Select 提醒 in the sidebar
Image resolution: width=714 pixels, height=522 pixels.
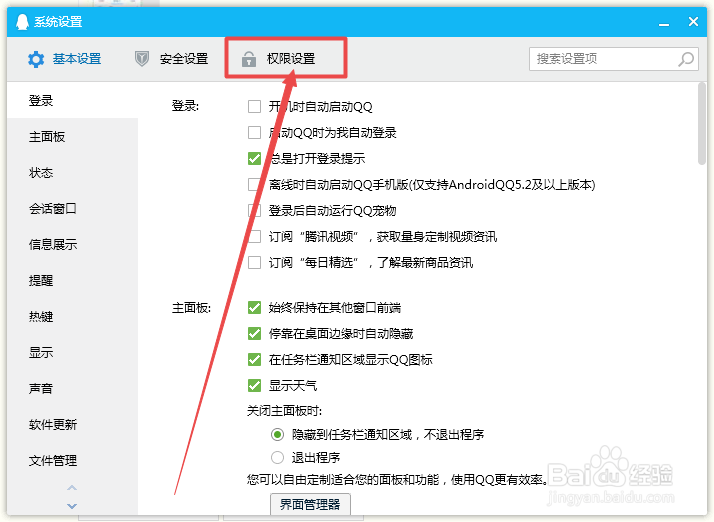72,281
